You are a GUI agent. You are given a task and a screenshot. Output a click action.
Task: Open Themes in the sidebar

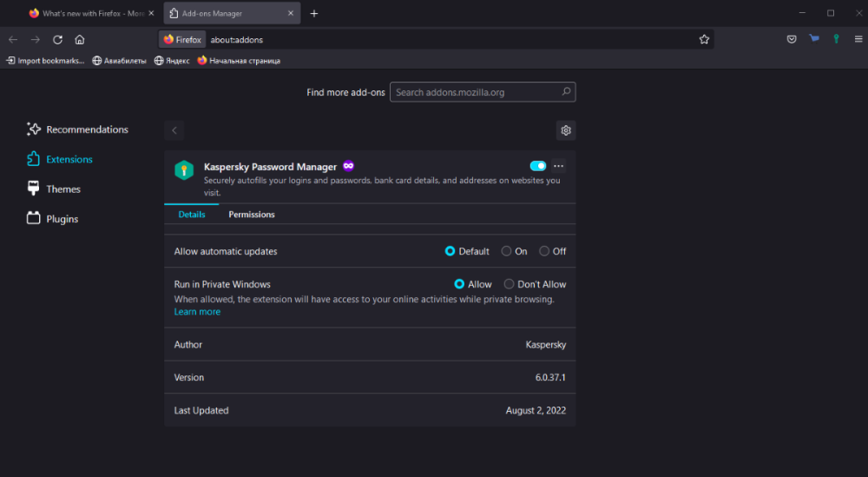point(62,189)
